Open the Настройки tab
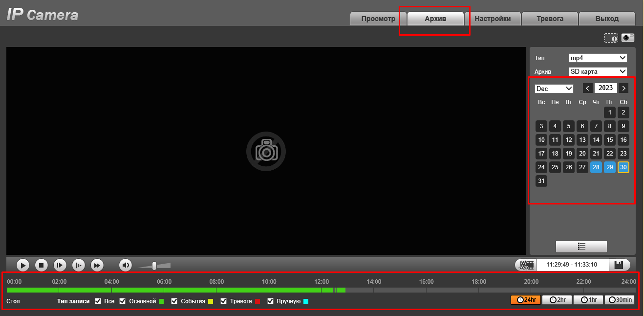The width and height of the screenshot is (644, 316). [x=493, y=19]
